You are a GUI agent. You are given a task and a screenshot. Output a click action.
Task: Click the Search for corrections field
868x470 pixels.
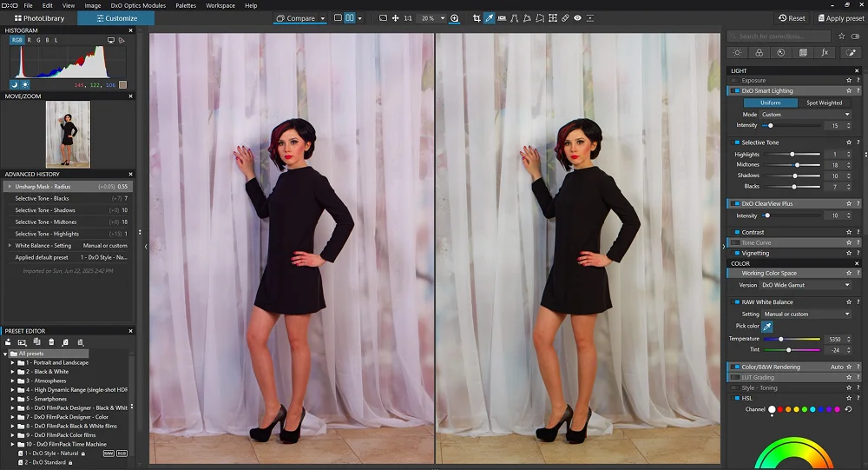(x=779, y=36)
